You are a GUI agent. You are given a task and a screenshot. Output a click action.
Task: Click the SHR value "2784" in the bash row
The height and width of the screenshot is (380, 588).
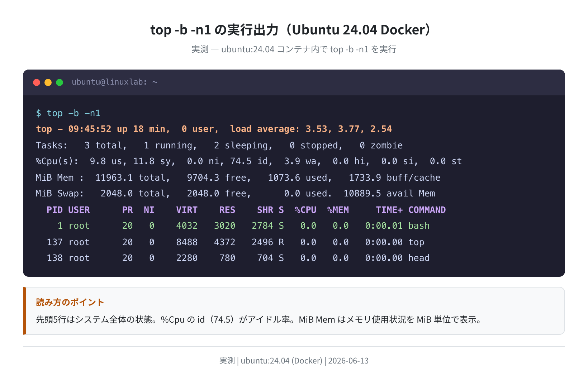(262, 226)
